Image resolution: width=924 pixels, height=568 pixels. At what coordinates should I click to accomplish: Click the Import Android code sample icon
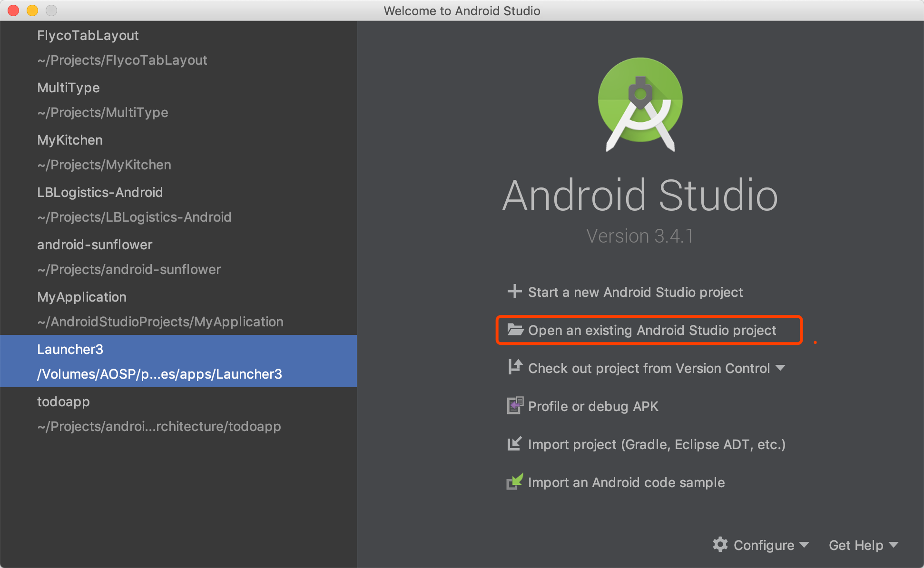(x=515, y=481)
